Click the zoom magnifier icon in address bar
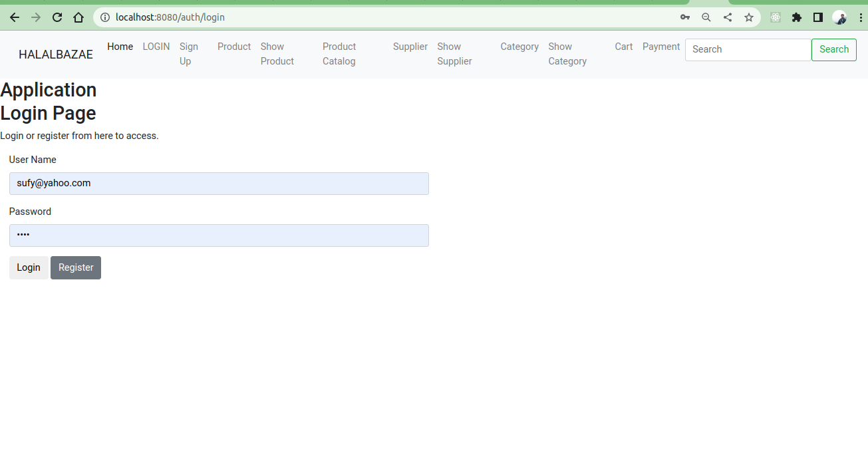The width and height of the screenshot is (868, 467). click(x=706, y=17)
